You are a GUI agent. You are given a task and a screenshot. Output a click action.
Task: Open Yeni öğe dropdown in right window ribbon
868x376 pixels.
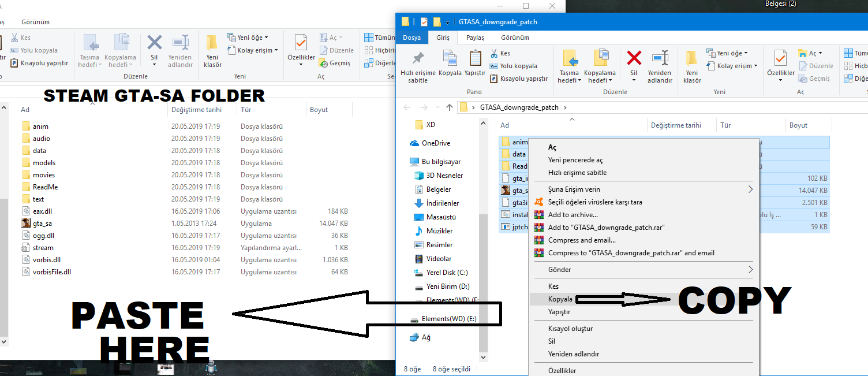pyautogui.click(x=728, y=53)
